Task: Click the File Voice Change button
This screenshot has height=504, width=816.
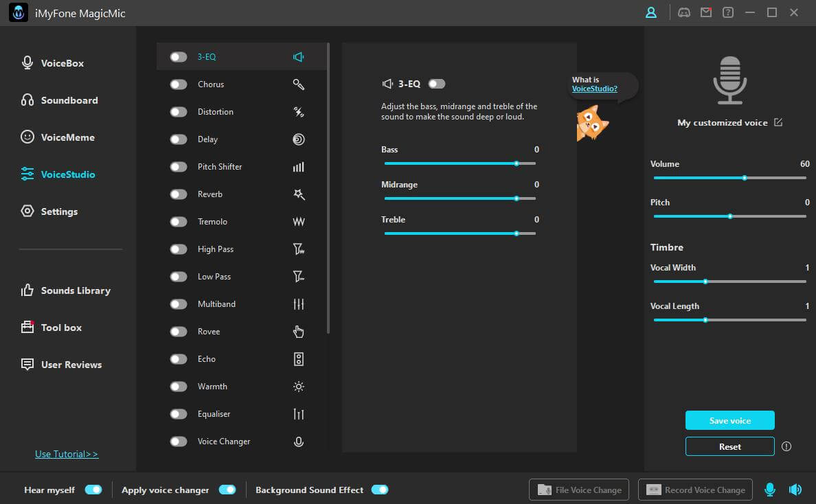Action: pyautogui.click(x=579, y=490)
